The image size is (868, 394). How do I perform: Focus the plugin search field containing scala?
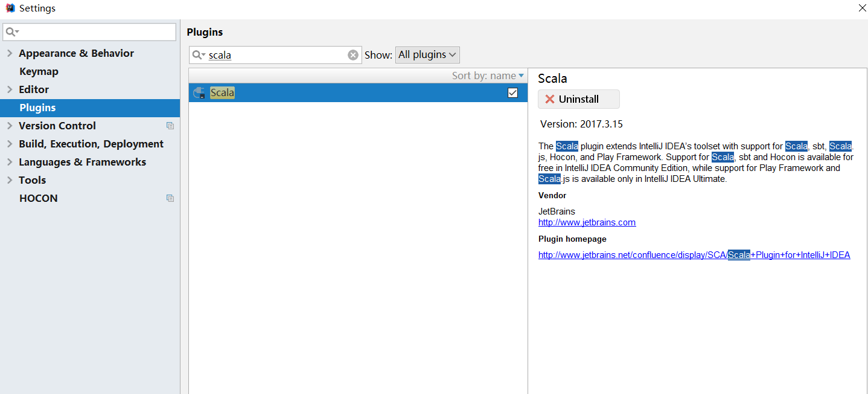pyautogui.click(x=275, y=55)
